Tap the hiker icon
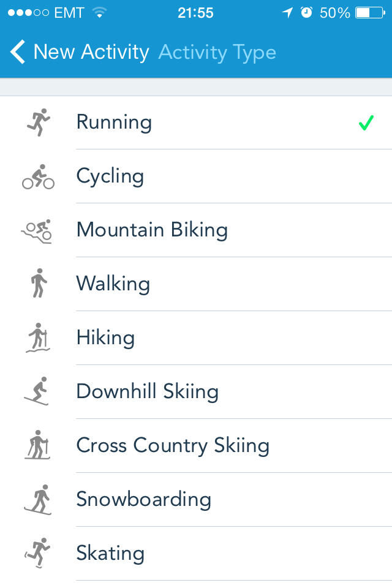The width and height of the screenshot is (392, 588). (38, 337)
